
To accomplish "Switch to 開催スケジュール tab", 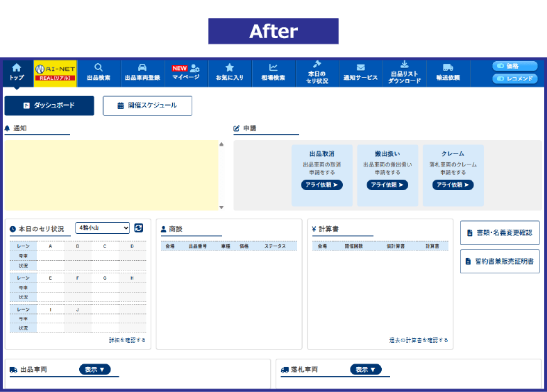I will pyautogui.click(x=147, y=105).
